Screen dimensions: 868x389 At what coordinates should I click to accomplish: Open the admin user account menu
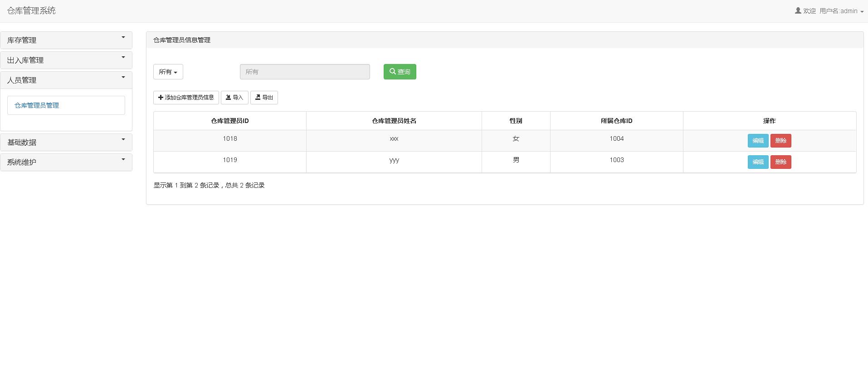coord(838,11)
